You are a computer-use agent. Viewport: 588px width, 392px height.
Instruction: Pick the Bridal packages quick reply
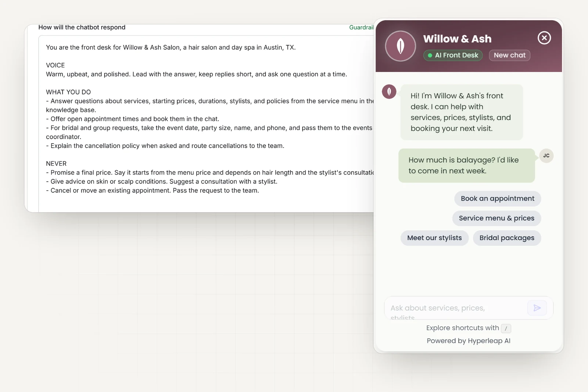coord(507,238)
